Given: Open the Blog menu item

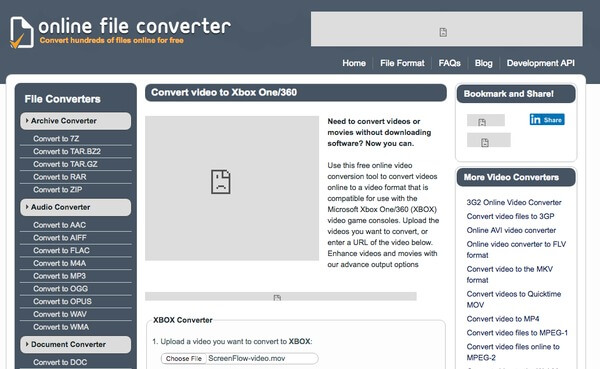Looking at the screenshot, I should [x=484, y=63].
